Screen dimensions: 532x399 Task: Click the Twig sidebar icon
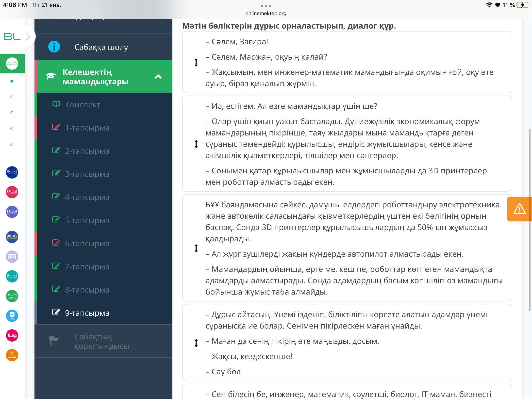12,335
